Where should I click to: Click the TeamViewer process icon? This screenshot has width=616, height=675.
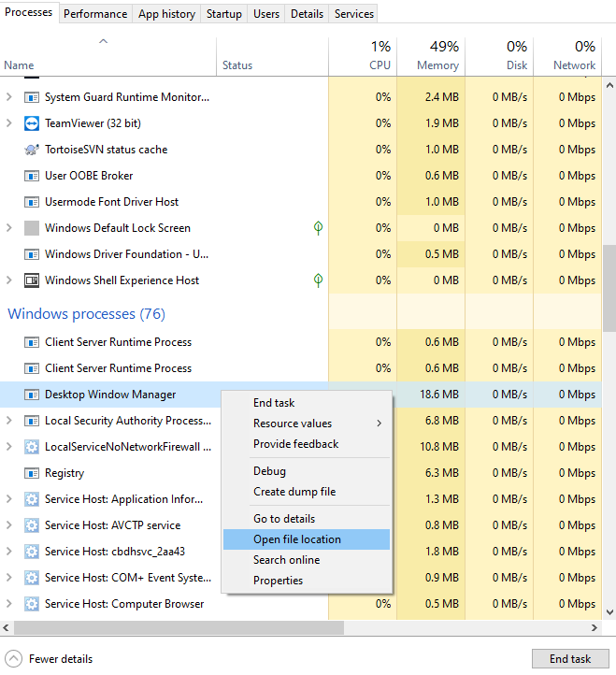pos(32,123)
